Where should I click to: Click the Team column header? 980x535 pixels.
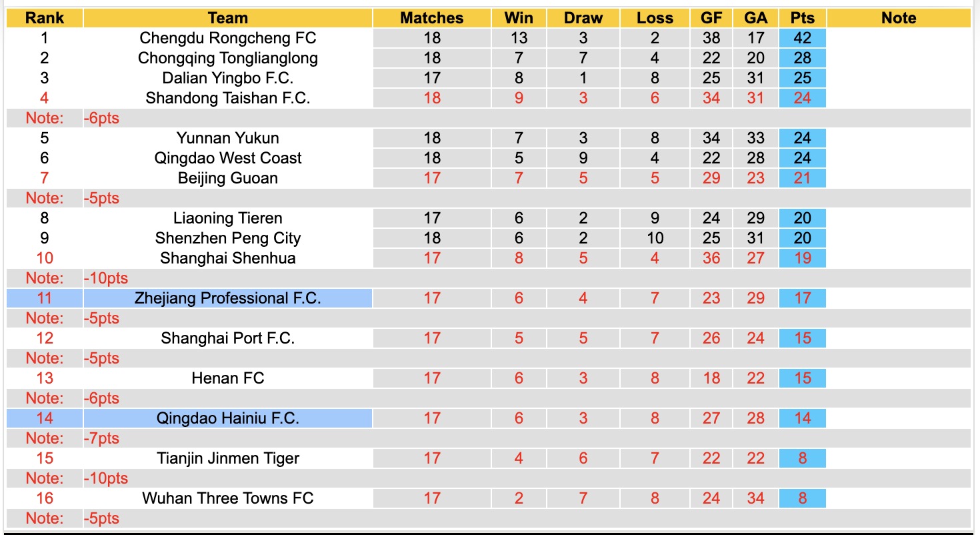click(x=228, y=18)
